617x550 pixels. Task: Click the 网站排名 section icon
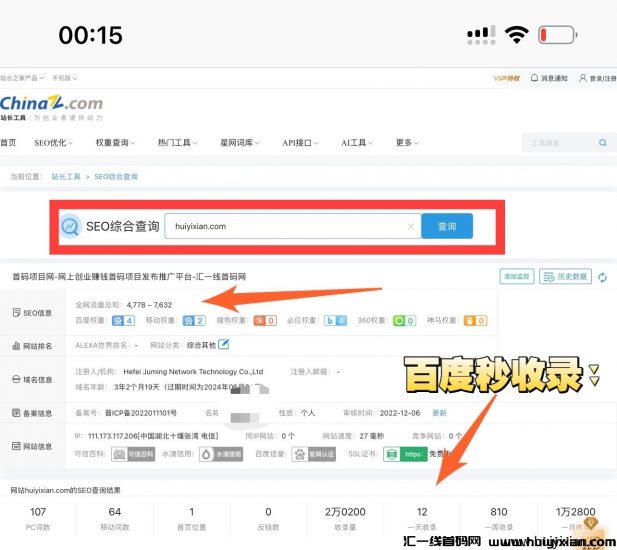(16, 346)
